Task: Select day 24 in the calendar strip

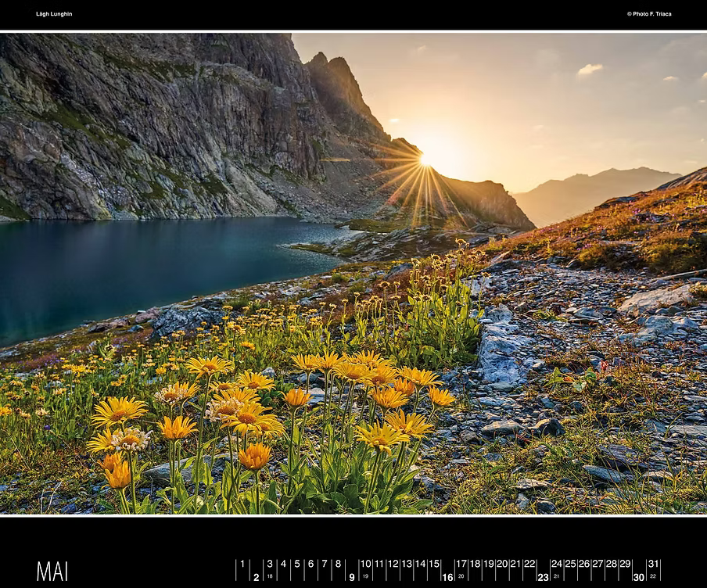Action: click(x=557, y=564)
